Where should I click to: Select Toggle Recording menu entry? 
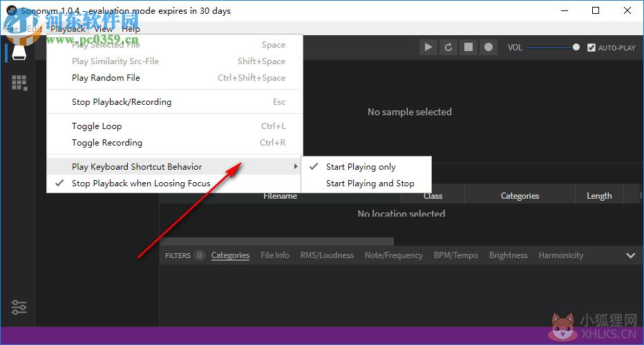coord(175,142)
